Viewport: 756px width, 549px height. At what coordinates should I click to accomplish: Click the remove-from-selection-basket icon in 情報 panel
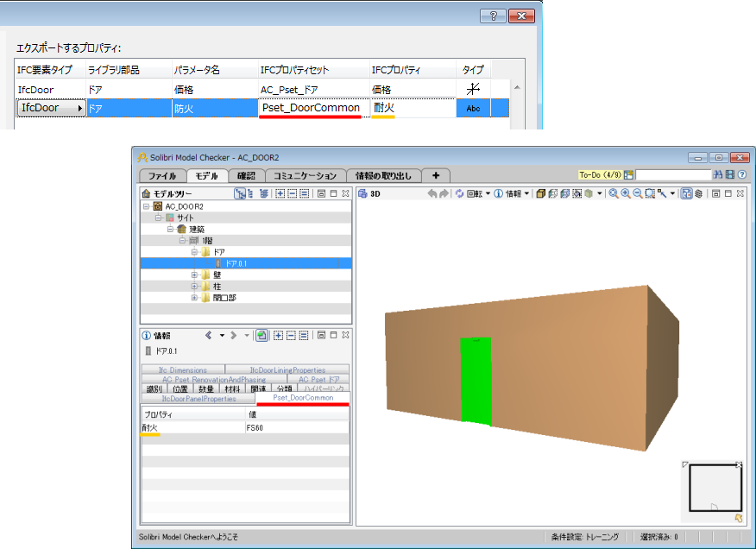coord(291,335)
